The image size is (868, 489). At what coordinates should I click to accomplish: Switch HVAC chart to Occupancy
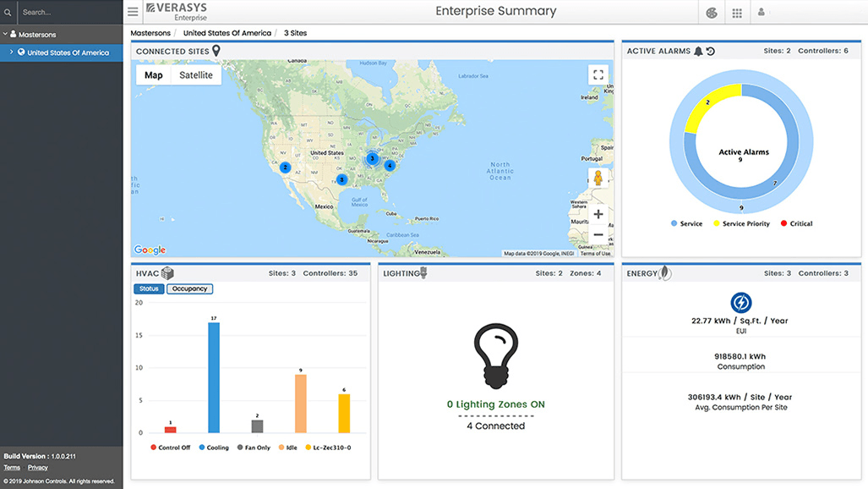[190, 288]
